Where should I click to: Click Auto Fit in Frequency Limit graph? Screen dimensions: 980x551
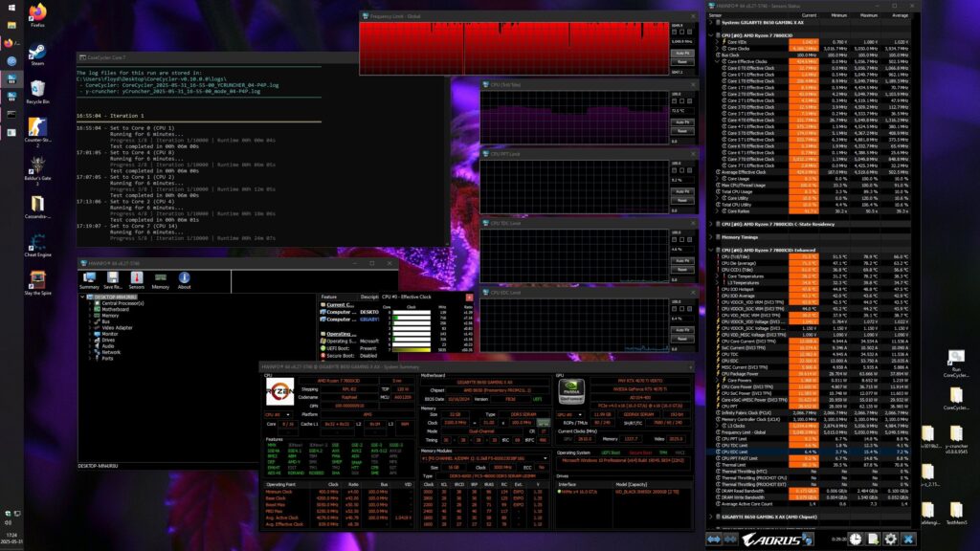[x=682, y=54]
